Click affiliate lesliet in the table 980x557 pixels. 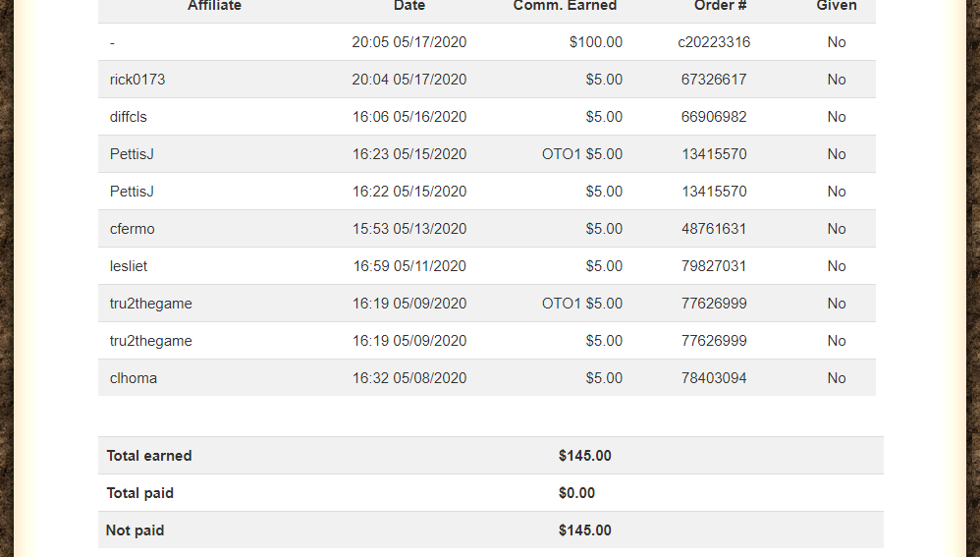[x=129, y=266]
